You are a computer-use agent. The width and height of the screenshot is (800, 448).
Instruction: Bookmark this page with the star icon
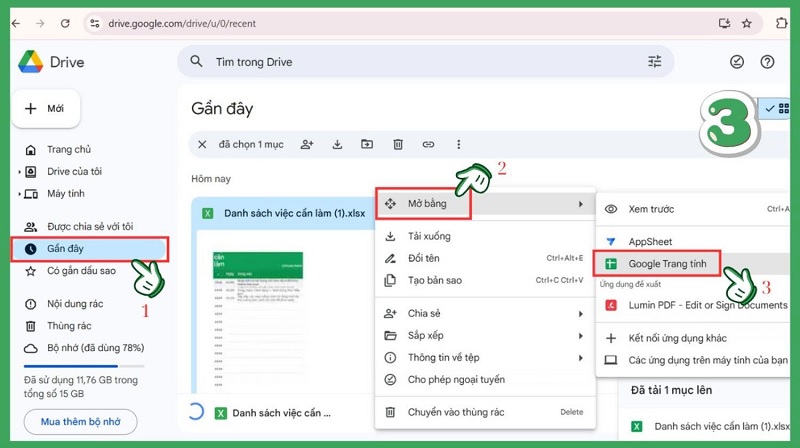(x=747, y=23)
